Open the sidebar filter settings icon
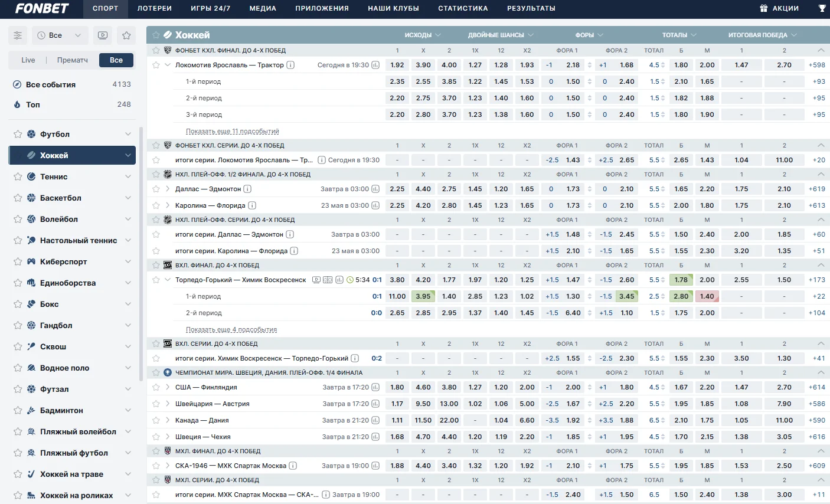 (x=18, y=35)
